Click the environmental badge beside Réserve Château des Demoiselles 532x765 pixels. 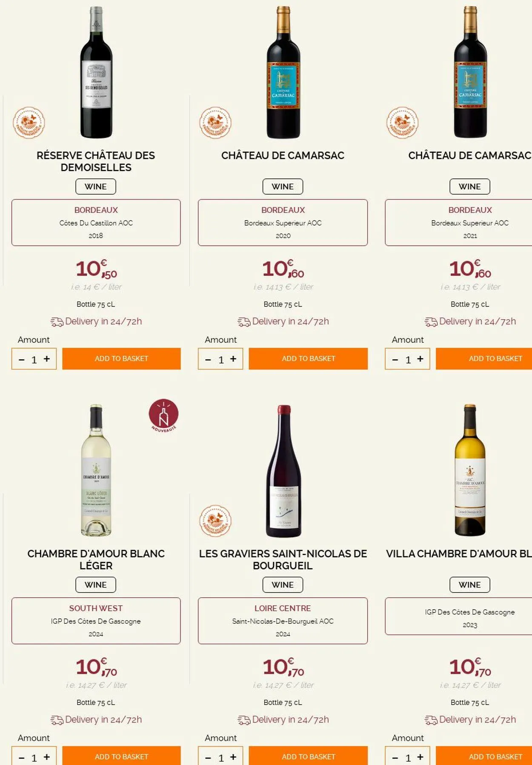point(29,123)
